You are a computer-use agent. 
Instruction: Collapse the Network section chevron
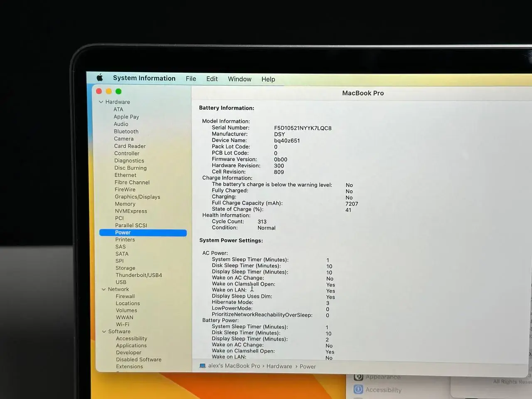pos(103,289)
